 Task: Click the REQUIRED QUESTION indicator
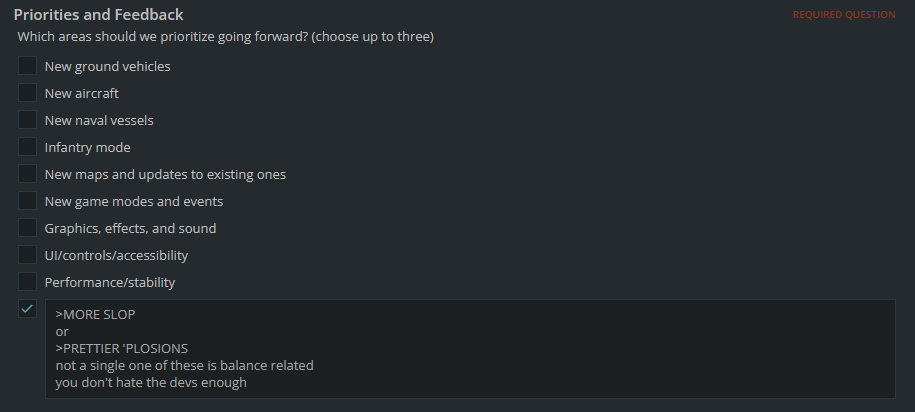pos(844,15)
